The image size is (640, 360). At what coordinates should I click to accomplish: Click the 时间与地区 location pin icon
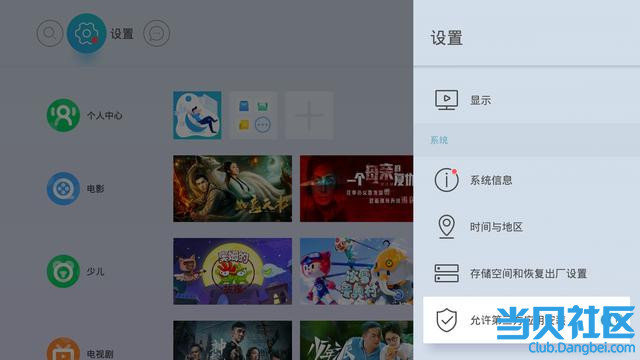point(446,227)
